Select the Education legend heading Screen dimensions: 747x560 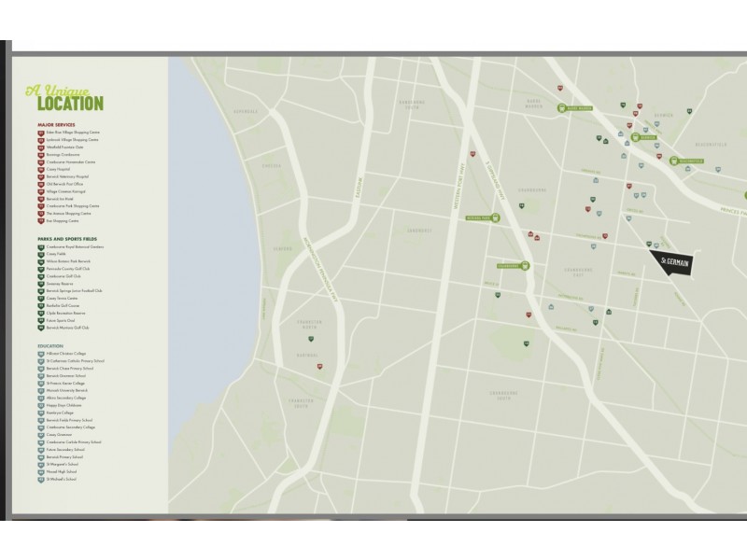click(x=50, y=346)
